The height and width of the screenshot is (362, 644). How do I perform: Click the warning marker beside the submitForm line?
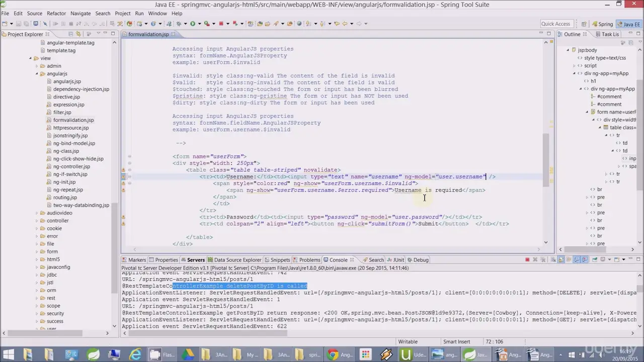pyautogui.click(x=123, y=224)
